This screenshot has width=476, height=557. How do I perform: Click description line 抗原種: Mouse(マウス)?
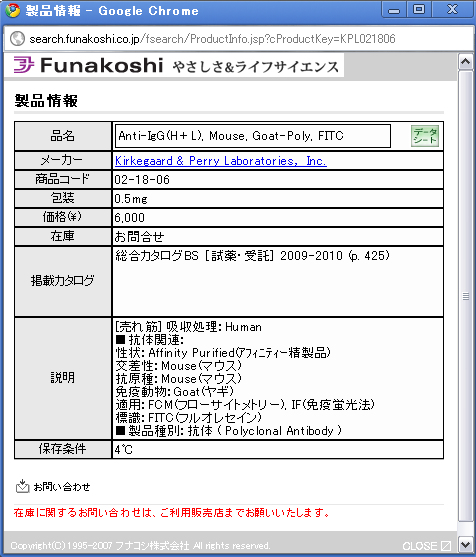pos(179,379)
